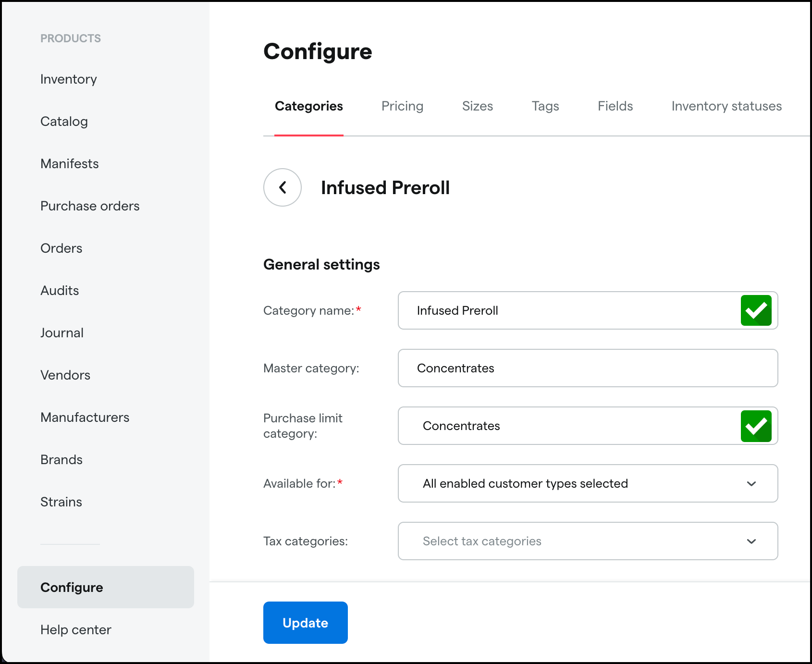Click green checkmark in Category name field
The image size is (812, 664).
click(x=756, y=310)
